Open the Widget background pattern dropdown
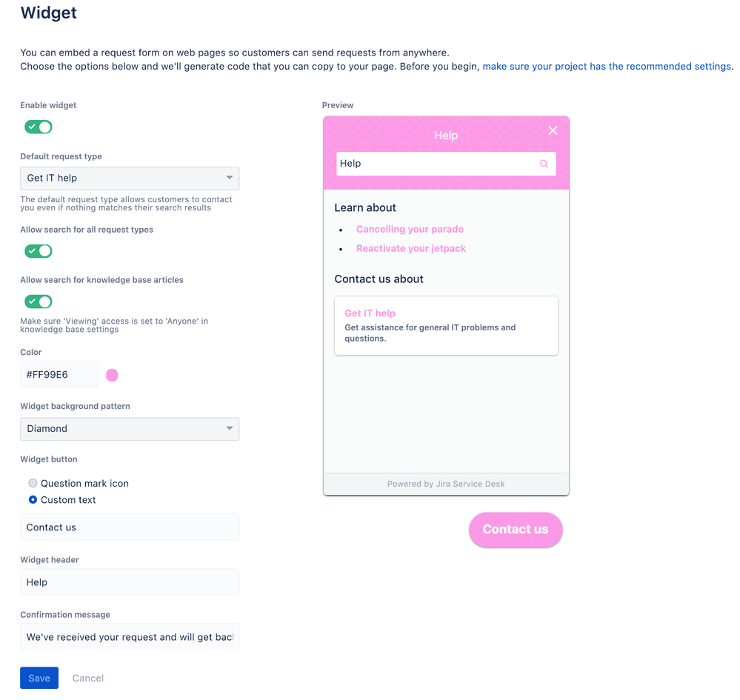Viewport: 740px width, 700px height. point(130,429)
